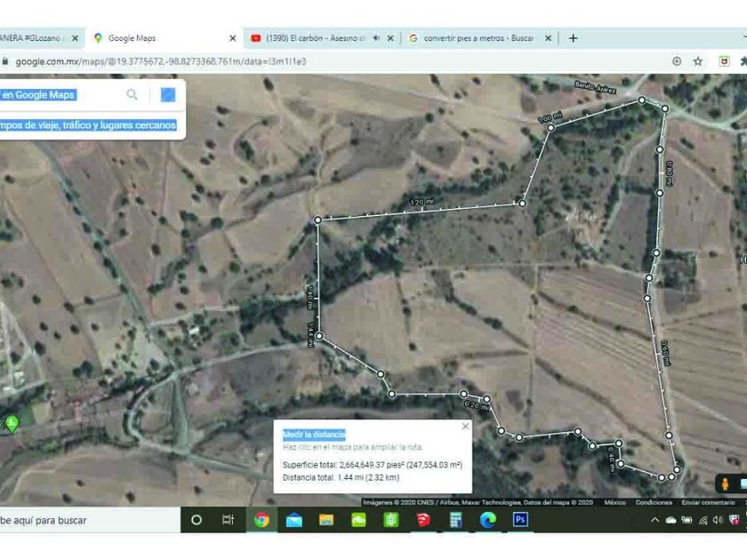Open the system tray volume control
Screen dimensions: 747x560
coord(719,520)
